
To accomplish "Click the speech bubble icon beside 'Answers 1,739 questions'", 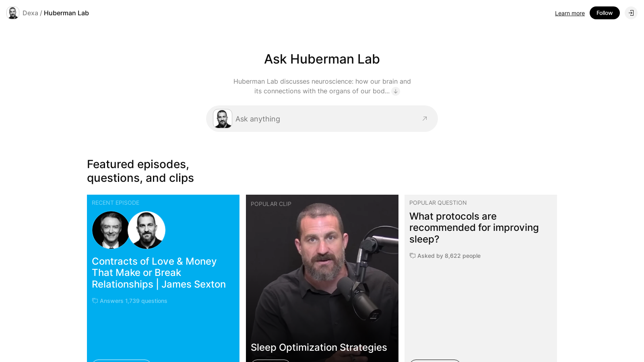I will click(95, 300).
